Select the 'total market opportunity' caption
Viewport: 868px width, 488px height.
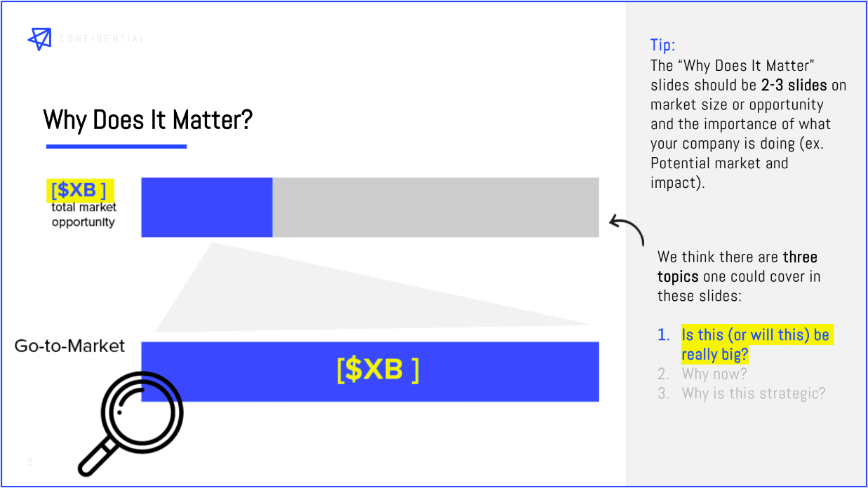84,215
